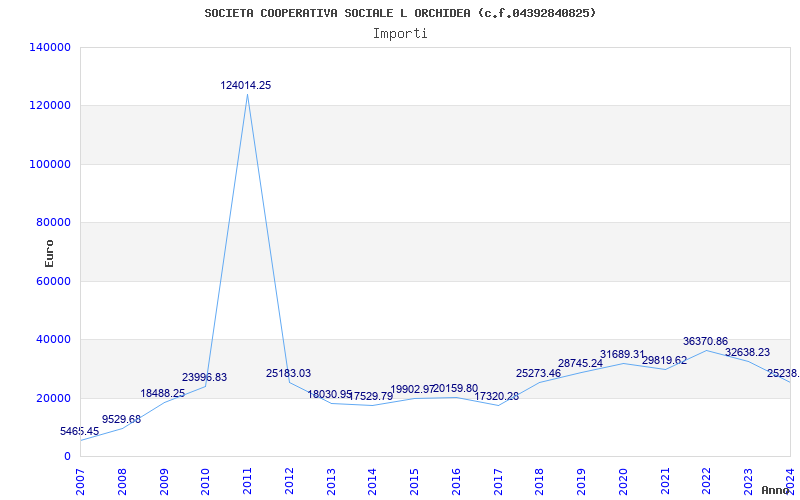Select the 19902.97 data label
The width and height of the screenshot is (800, 500).
(412, 389)
